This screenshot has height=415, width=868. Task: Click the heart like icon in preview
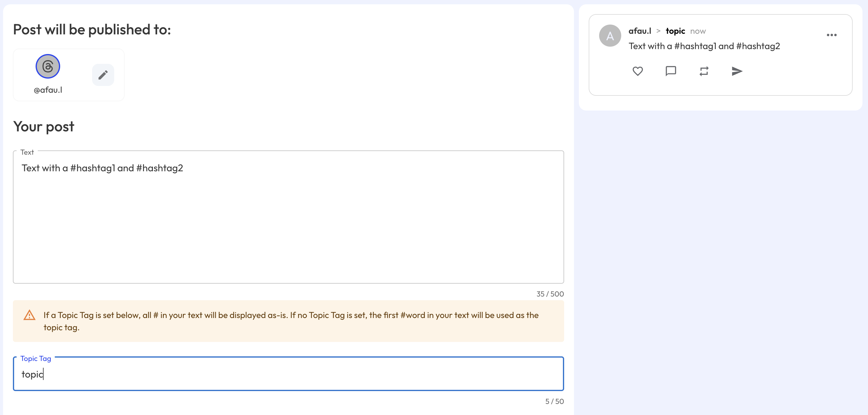coord(637,71)
